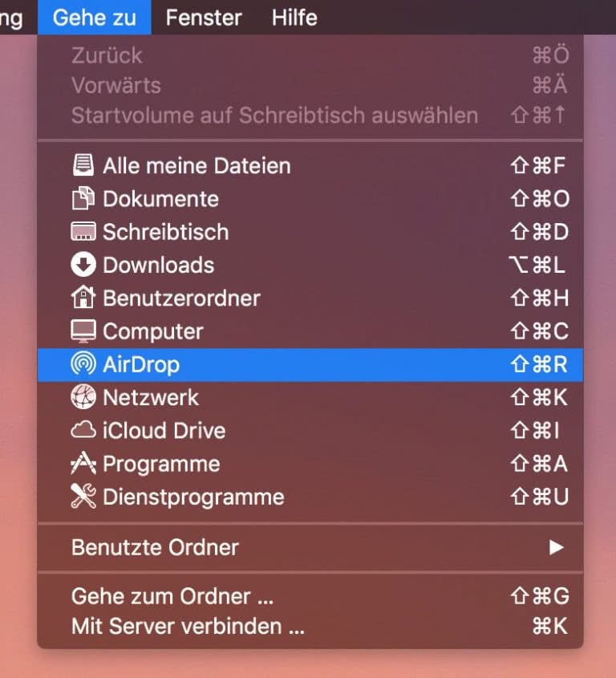The height and width of the screenshot is (678, 616).
Task: Click the highlighted Gehe zu menu title
Action: pyautogui.click(x=94, y=18)
